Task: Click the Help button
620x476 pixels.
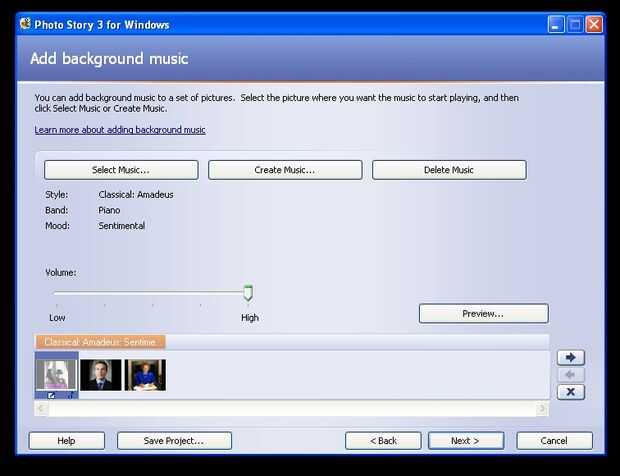Action: (x=66, y=440)
